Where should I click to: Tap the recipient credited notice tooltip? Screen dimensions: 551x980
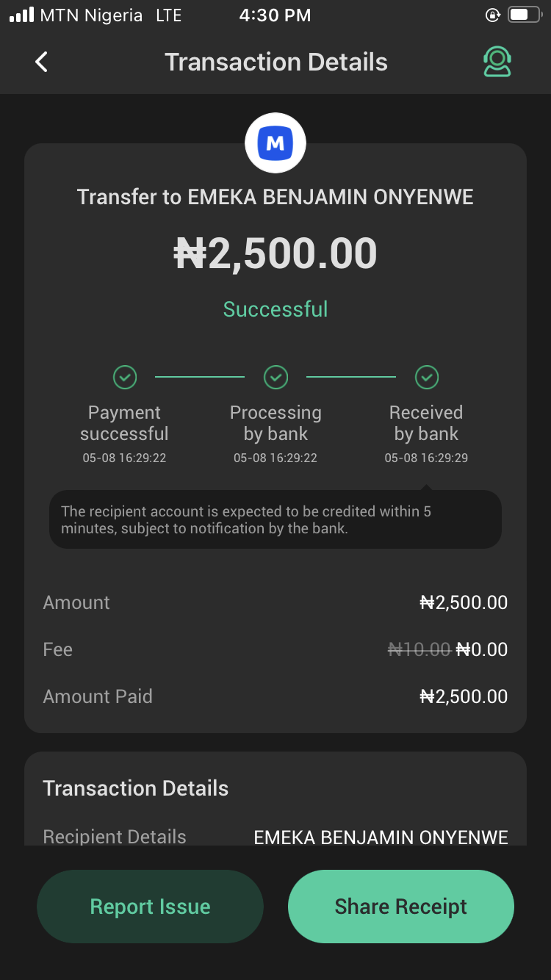[275, 519]
